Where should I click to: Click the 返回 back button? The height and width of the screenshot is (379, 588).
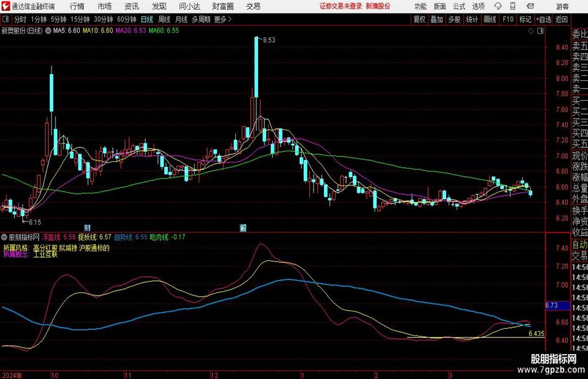click(562, 19)
